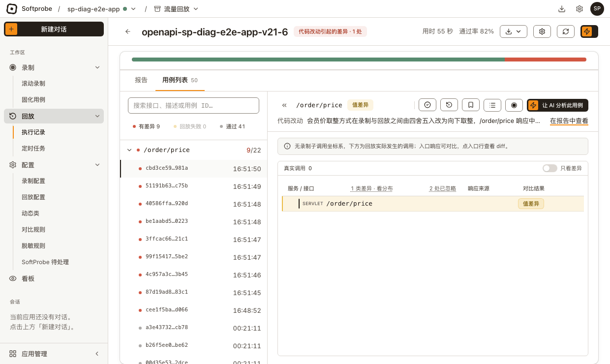Click the refresh replay icon button

[x=566, y=31]
